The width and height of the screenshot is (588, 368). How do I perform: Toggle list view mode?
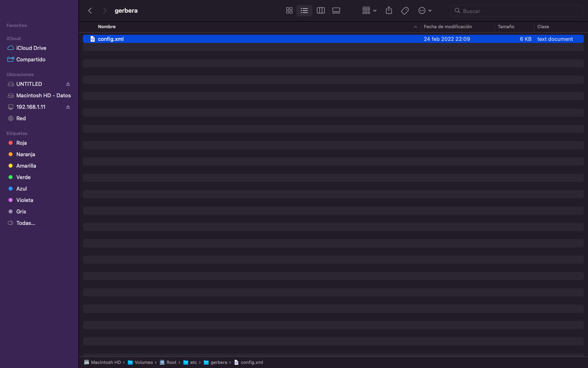[304, 11]
